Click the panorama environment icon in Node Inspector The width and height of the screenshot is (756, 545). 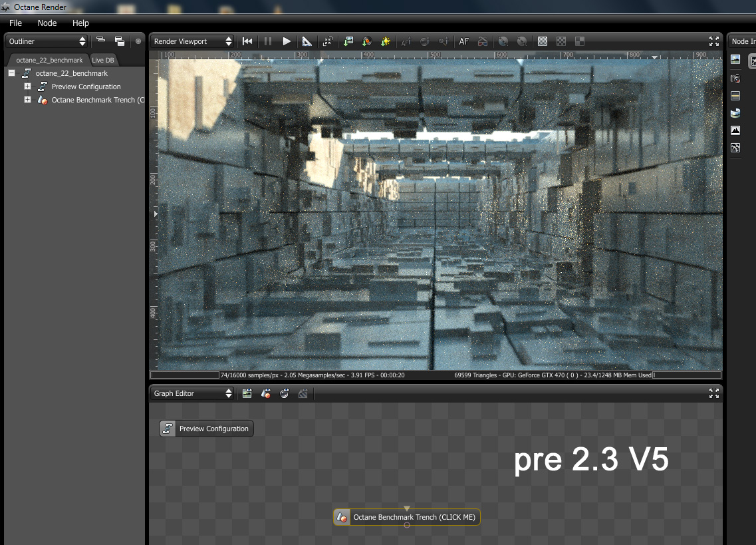[735, 113]
